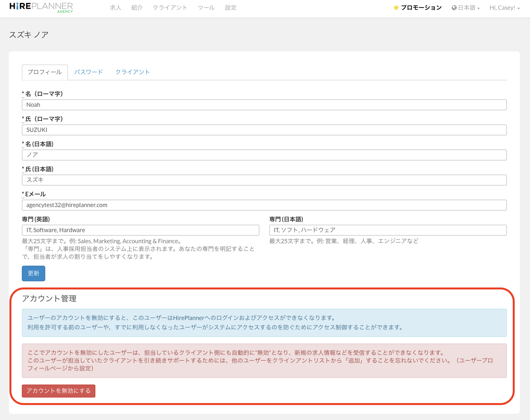Click the red アカウントを無効にする button
The height and width of the screenshot is (420, 530).
[59, 391]
